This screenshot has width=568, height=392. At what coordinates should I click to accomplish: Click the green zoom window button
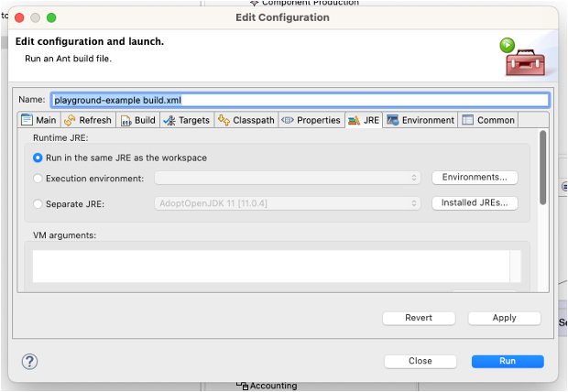[51, 17]
